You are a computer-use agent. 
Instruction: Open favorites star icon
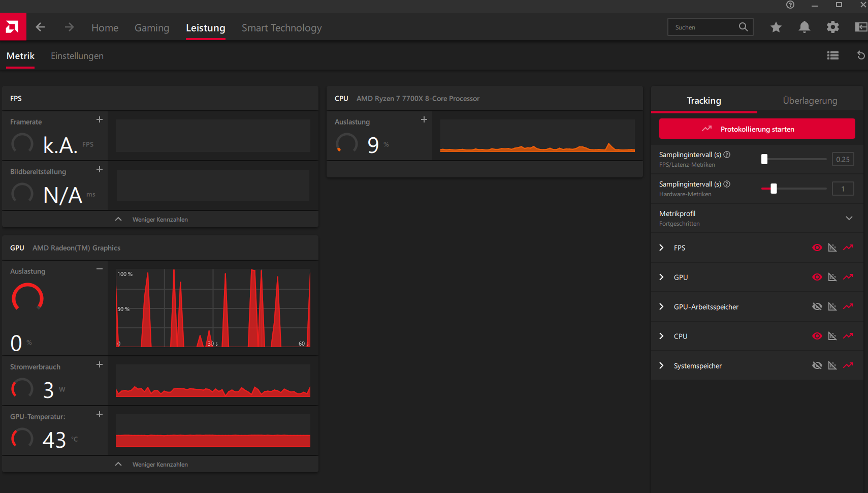point(776,27)
